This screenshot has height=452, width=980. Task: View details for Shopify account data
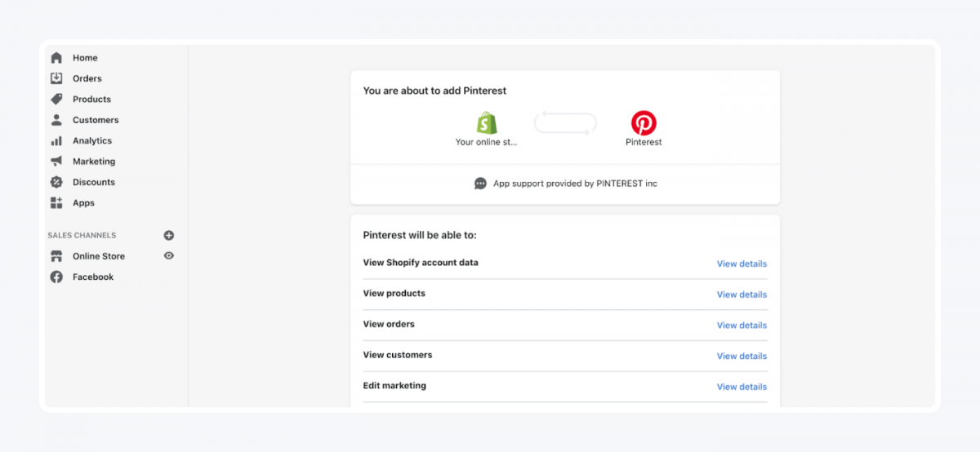point(742,264)
